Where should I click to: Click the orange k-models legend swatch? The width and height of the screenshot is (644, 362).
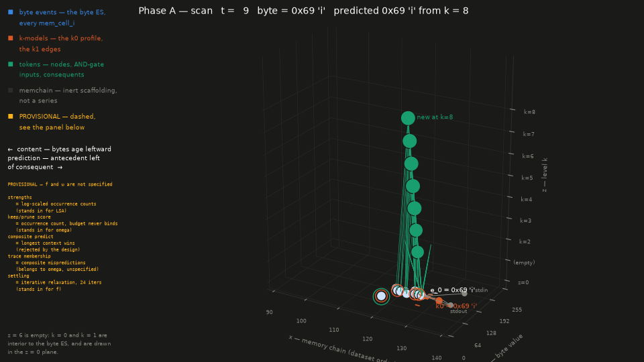(11, 38)
